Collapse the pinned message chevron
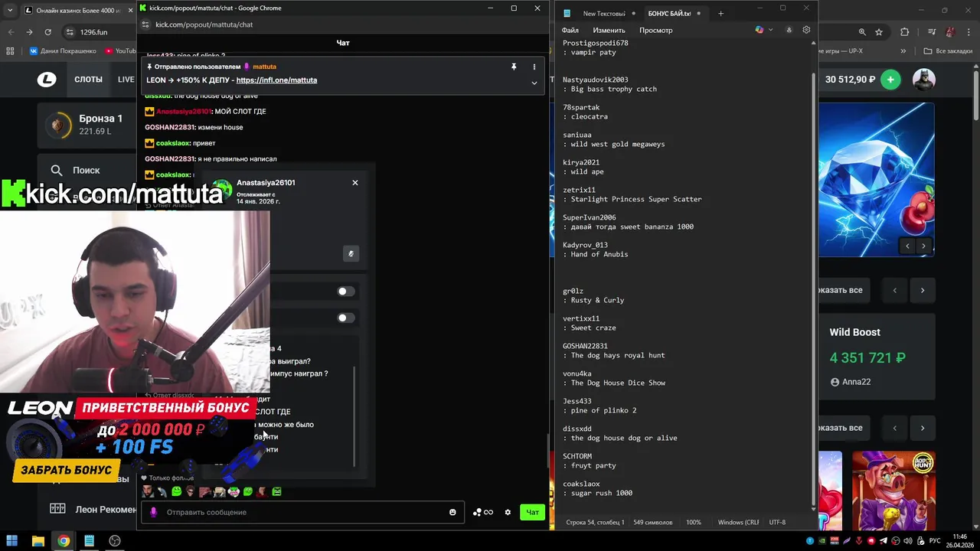This screenshot has width=980, height=551. click(x=534, y=83)
